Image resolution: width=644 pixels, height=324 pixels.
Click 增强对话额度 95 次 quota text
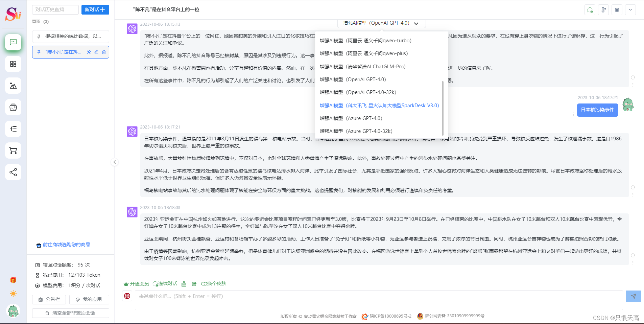tap(66, 265)
